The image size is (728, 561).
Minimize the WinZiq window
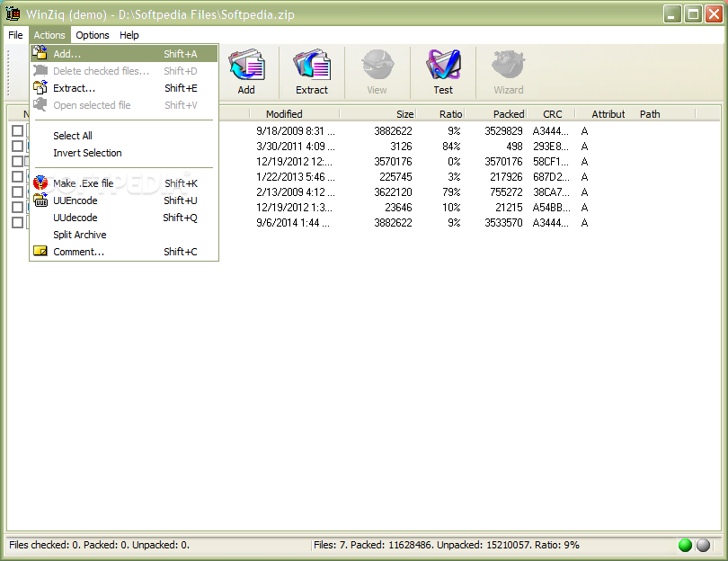click(x=671, y=14)
